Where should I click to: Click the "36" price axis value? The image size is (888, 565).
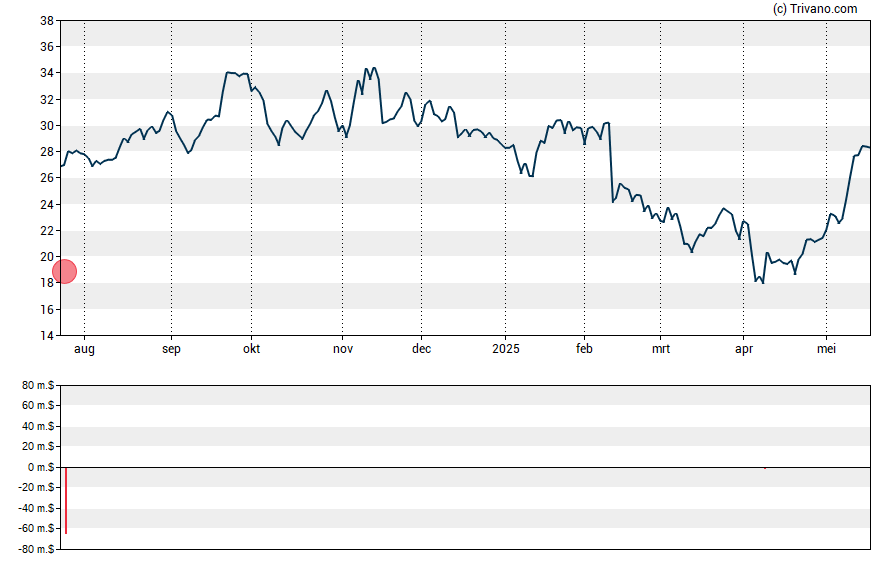[x=46, y=47]
